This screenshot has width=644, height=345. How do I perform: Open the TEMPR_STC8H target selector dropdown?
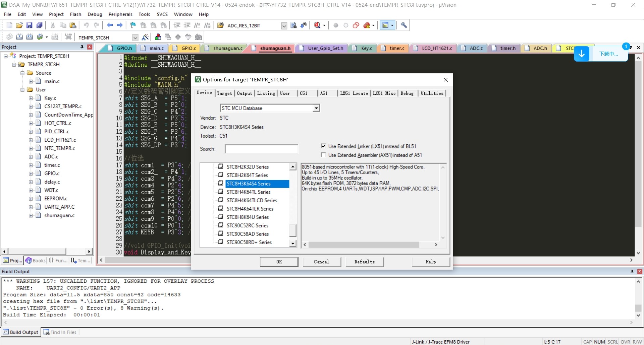(x=135, y=38)
